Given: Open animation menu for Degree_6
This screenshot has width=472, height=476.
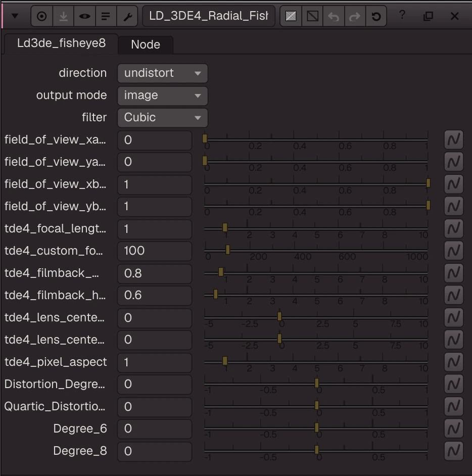Looking at the screenshot, I should click(x=454, y=429).
